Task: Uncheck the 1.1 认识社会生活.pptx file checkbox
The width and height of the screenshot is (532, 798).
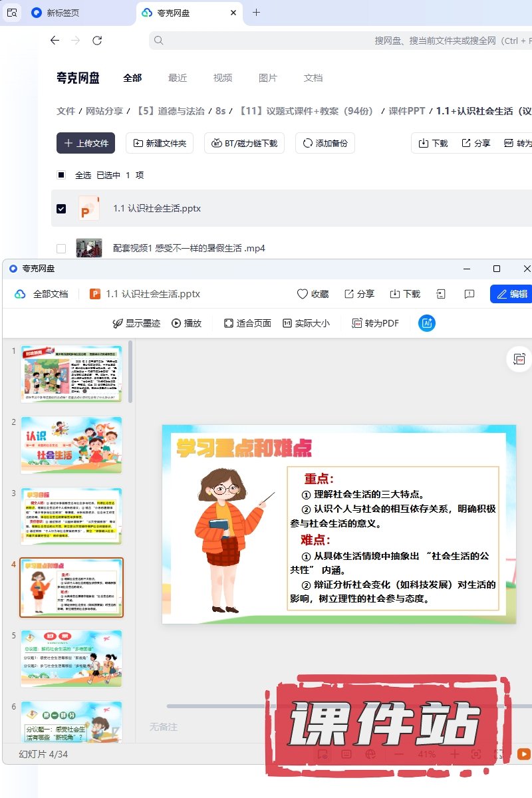Action: tap(61, 209)
